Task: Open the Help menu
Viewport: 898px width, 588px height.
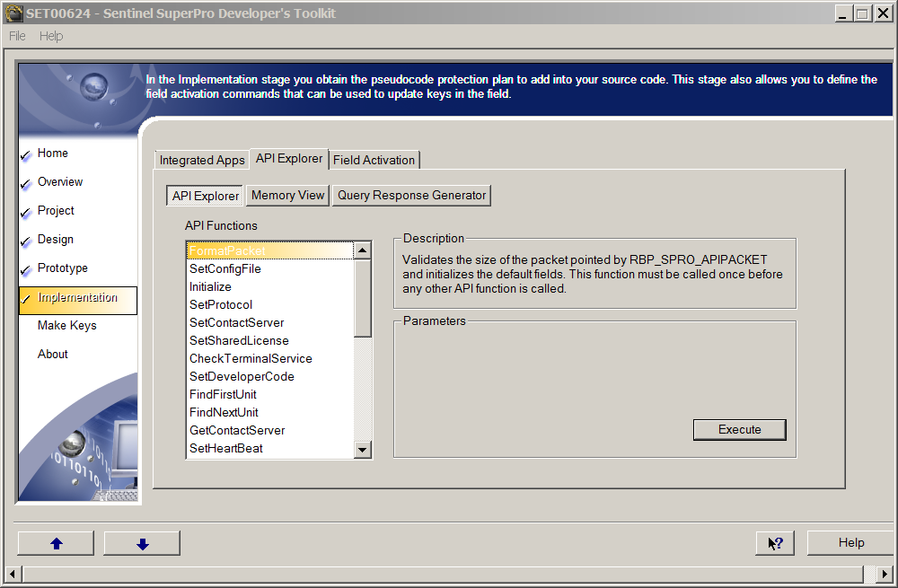Action: pos(51,36)
